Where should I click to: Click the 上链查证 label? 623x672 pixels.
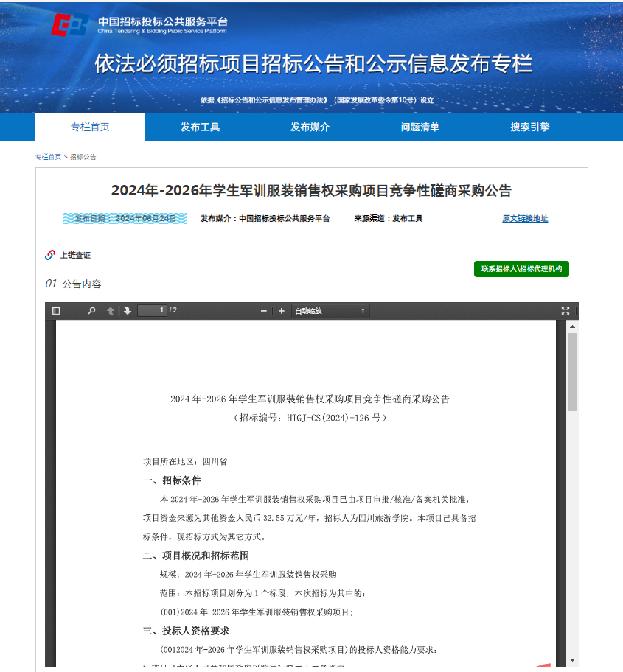(x=75, y=256)
